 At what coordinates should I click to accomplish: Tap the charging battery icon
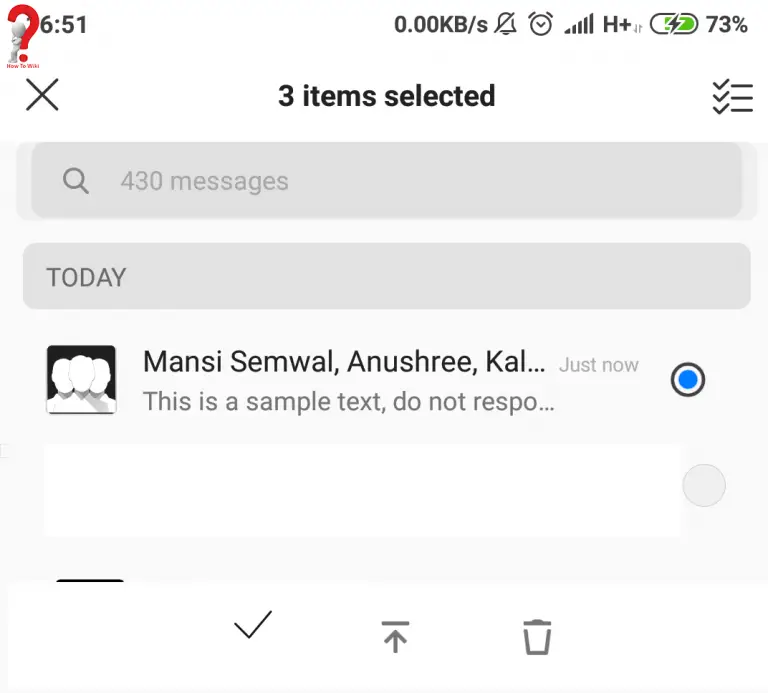click(674, 24)
